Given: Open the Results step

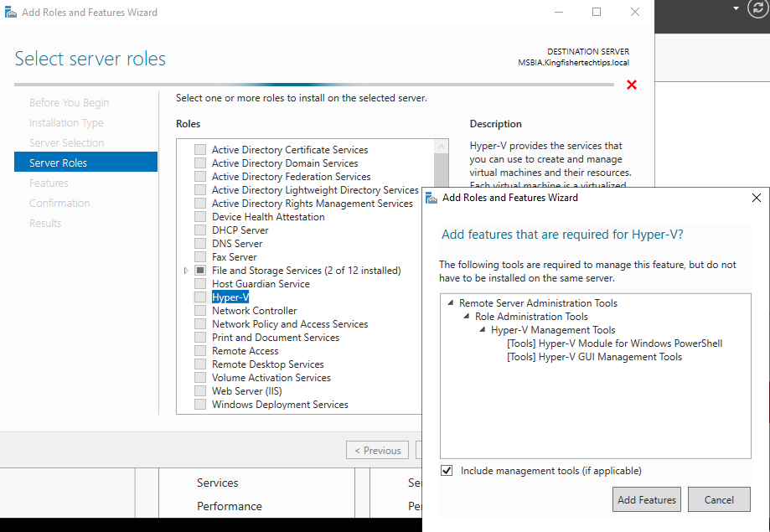Looking at the screenshot, I should pos(45,224).
